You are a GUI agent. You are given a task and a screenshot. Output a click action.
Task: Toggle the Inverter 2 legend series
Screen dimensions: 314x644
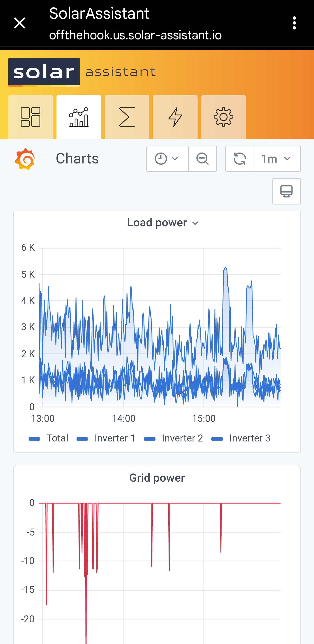[x=182, y=438]
